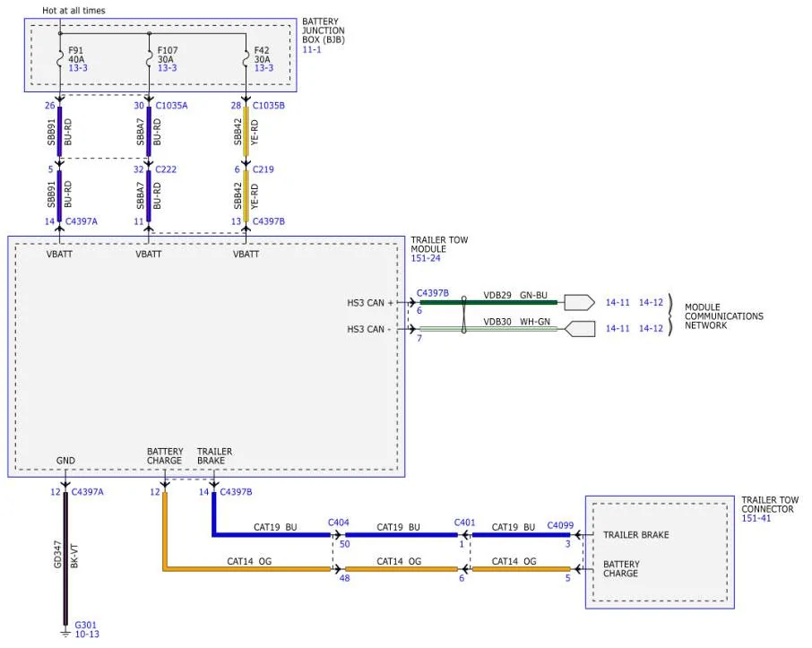
Task: Click the black GD347 BK-VT ground wire
Action: (x=65, y=558)
